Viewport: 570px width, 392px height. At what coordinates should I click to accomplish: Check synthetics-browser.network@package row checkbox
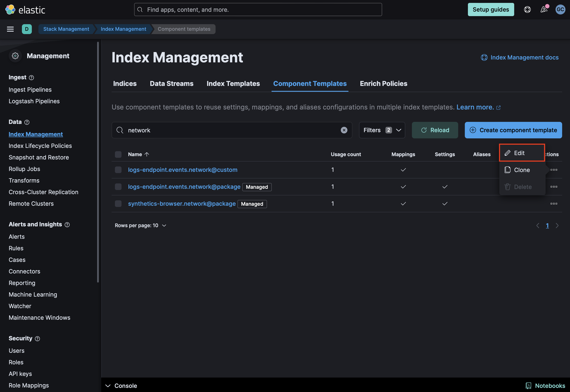[118, 204]
